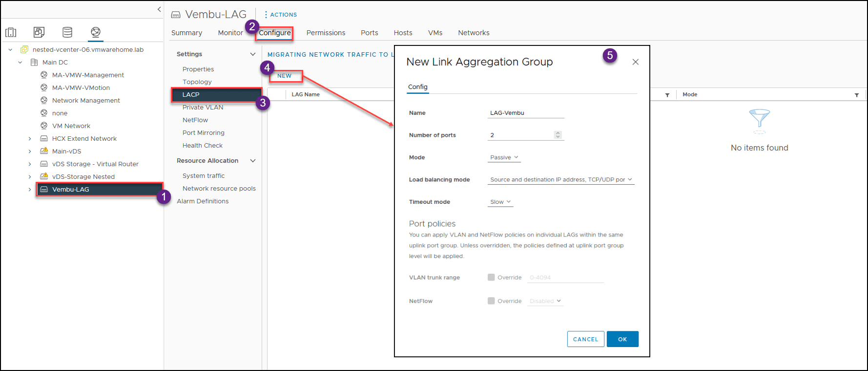This screenshot has height=371, width=868.
Task: Open Timeout mode dropdown showing Slow
Action: pyautogui.click(x=500, y=202)
